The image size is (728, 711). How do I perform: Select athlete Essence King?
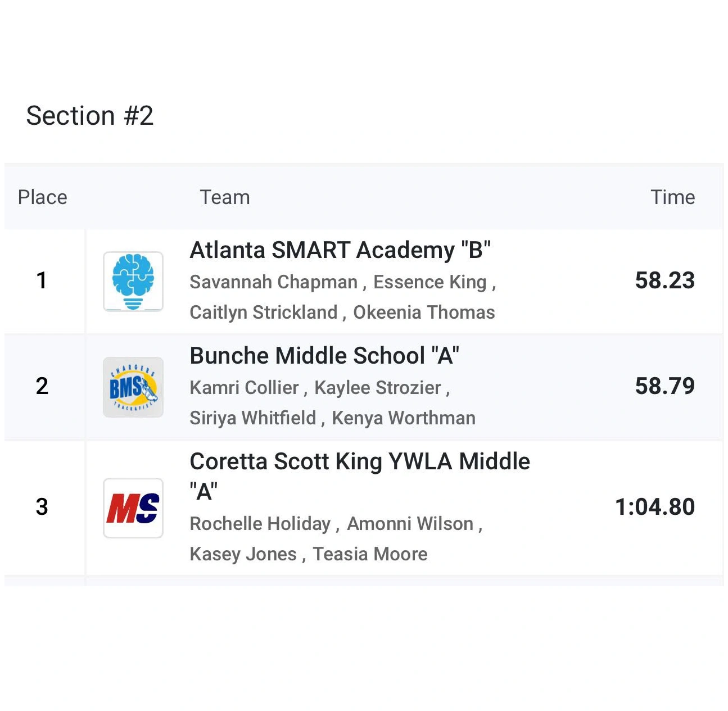(x=430, y=282)
